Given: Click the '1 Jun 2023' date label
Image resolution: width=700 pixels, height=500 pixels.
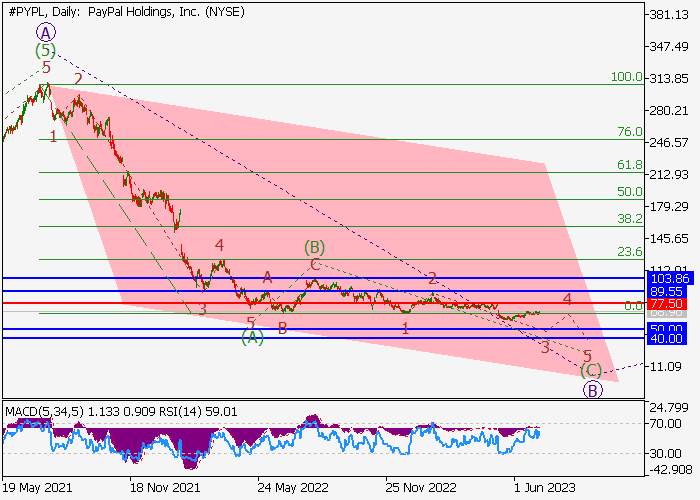Looking at the screenshot, I should click(545, 487).
